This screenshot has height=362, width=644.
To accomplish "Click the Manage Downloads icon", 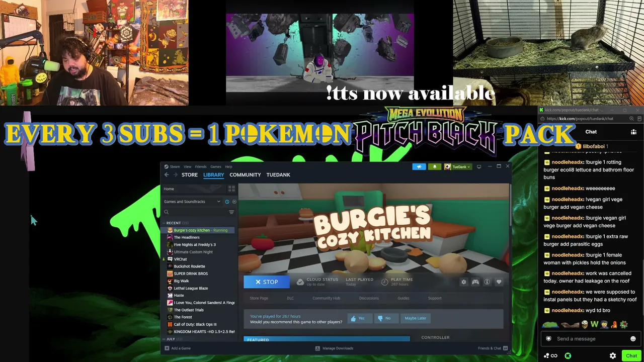I will tap(317, 348).
